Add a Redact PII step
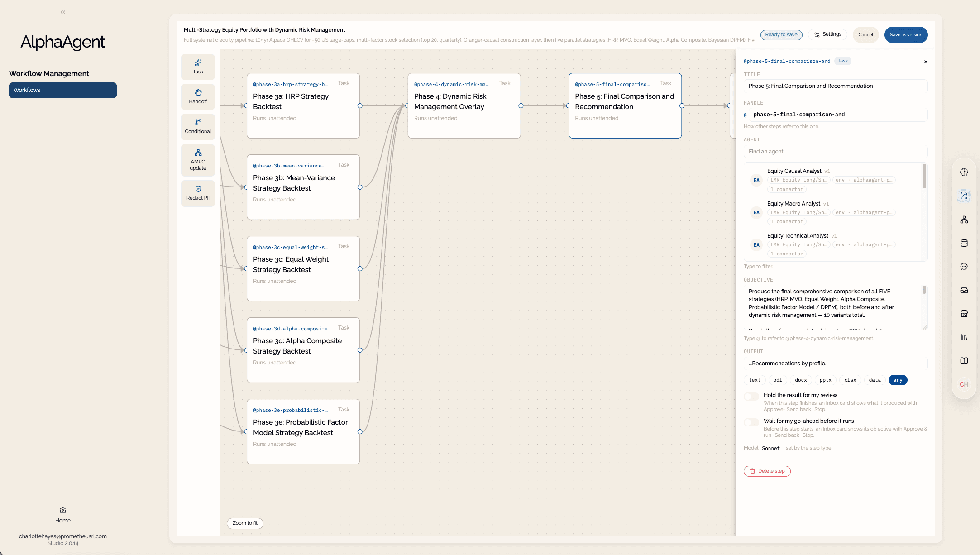The height and width of the screenshot is (555, 980). pyautogui.click(x=198, y=193)
